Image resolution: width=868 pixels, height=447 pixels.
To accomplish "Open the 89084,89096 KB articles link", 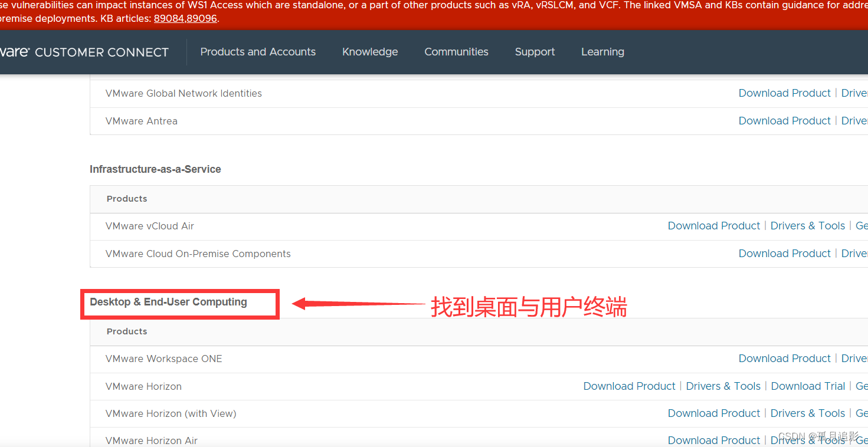I will (185, 18).
